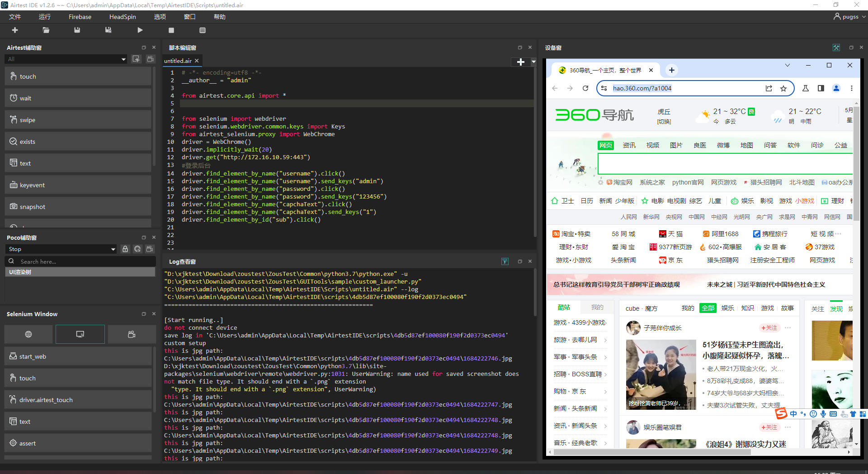The image size is (868, 474).
Task: Click the +关注 follow button
Action: (x=769, y=327)
